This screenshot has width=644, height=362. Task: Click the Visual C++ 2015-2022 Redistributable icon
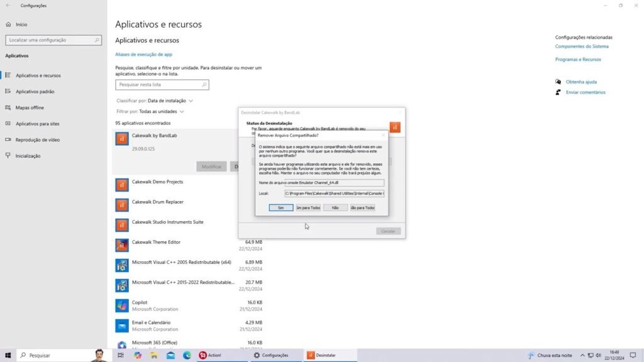click(x=122, y=286)
